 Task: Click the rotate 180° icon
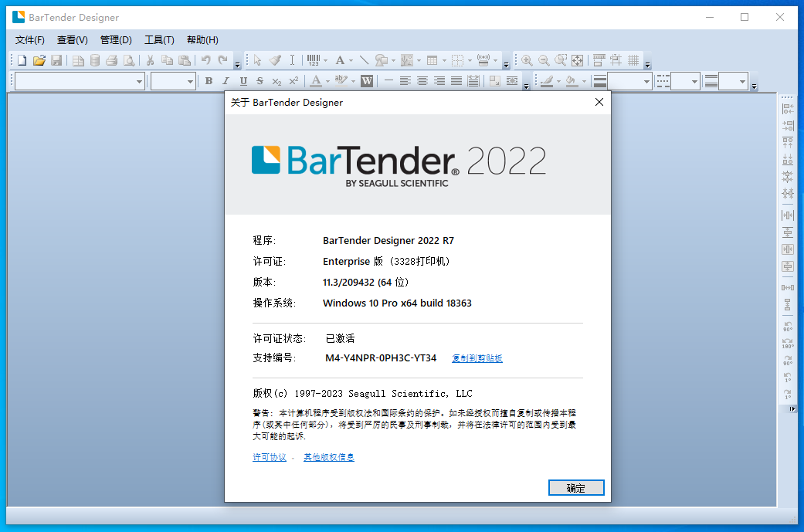(x=788, y=342)
